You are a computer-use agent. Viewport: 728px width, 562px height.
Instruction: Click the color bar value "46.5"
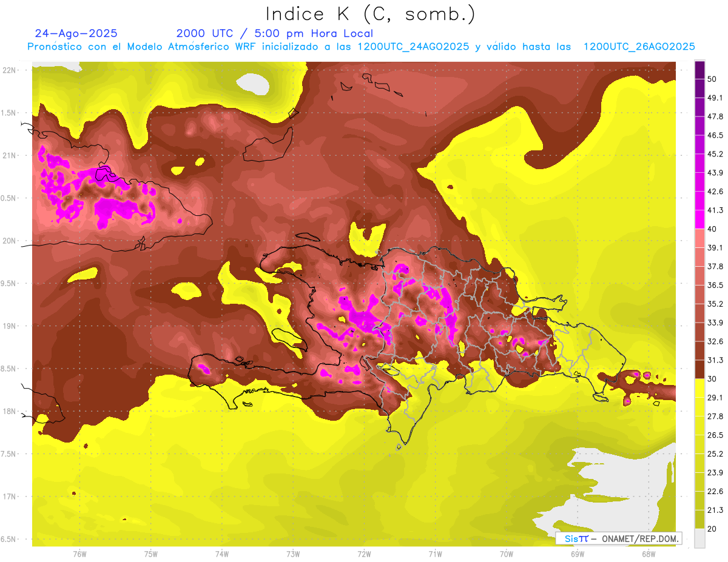pos(715,135)
